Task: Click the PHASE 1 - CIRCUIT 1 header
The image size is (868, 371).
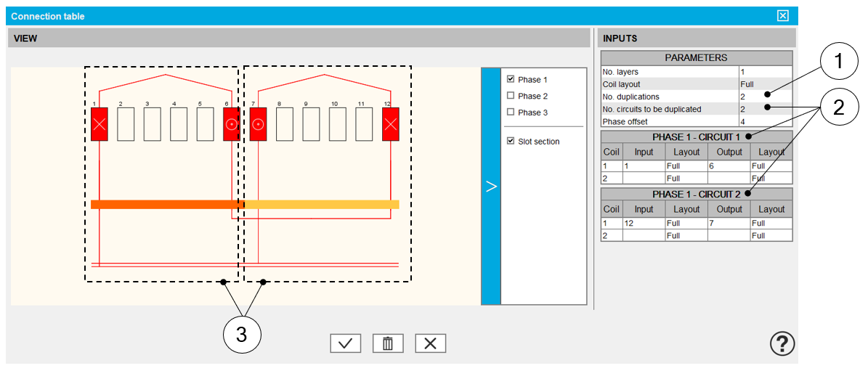Action: click(696, 136)
